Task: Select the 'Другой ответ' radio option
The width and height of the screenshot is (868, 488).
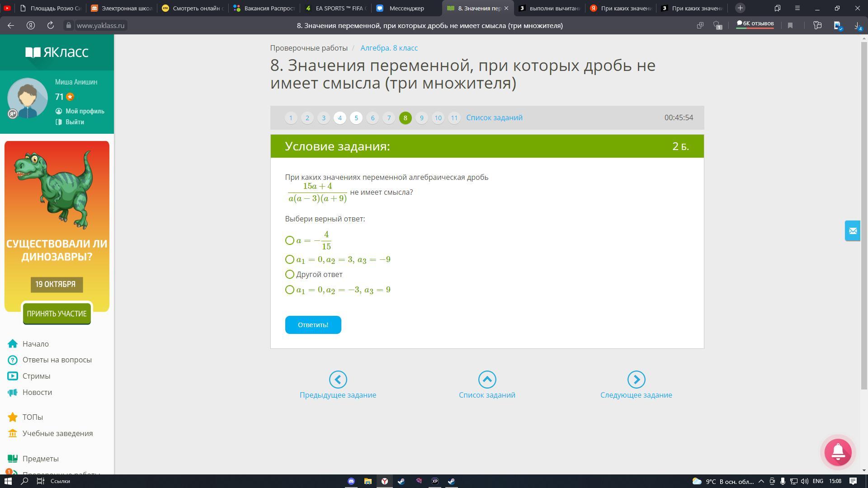Action: tap(290, 274)
